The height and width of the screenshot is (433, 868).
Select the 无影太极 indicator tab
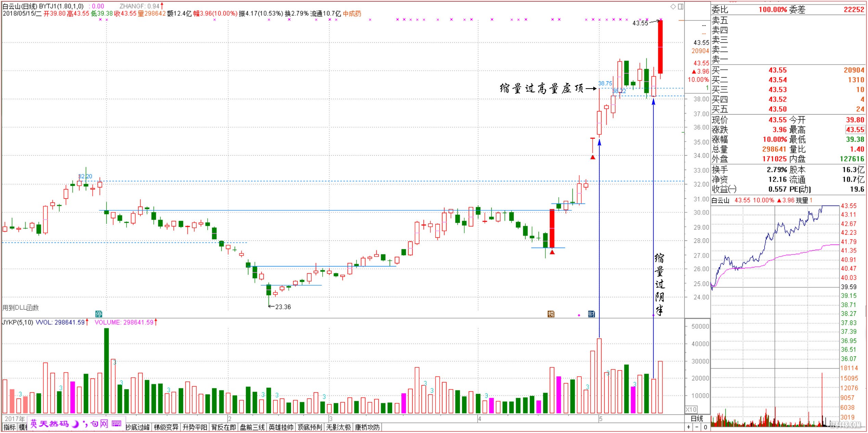click(338, 427)
